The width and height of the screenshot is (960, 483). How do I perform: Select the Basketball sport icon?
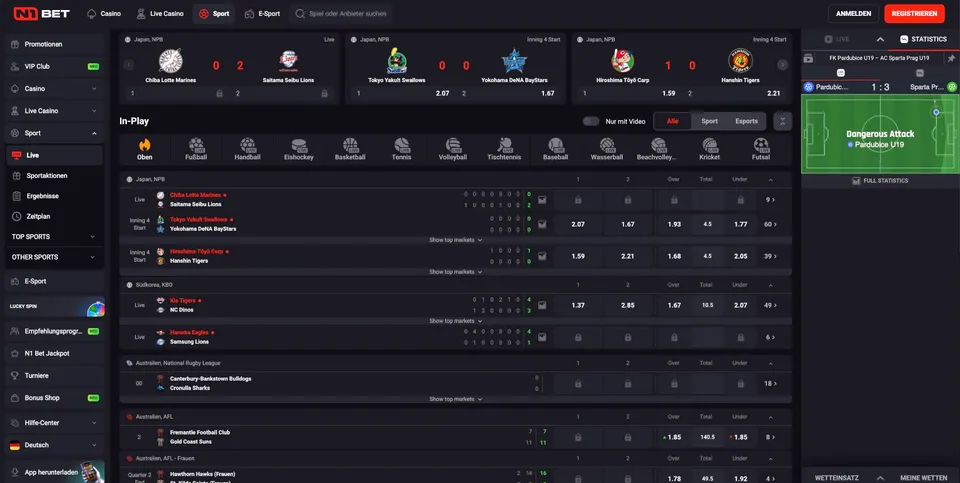point(350,150)
